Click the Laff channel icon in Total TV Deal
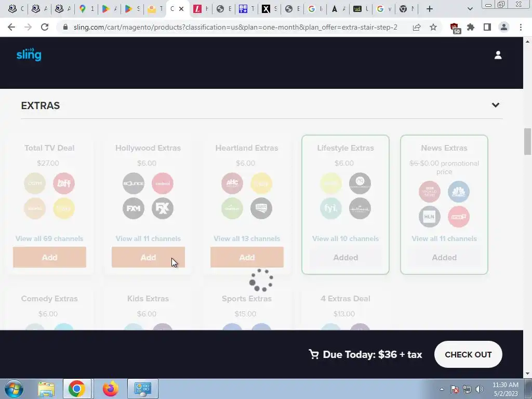The image size is (532, 399). (64, 183)
